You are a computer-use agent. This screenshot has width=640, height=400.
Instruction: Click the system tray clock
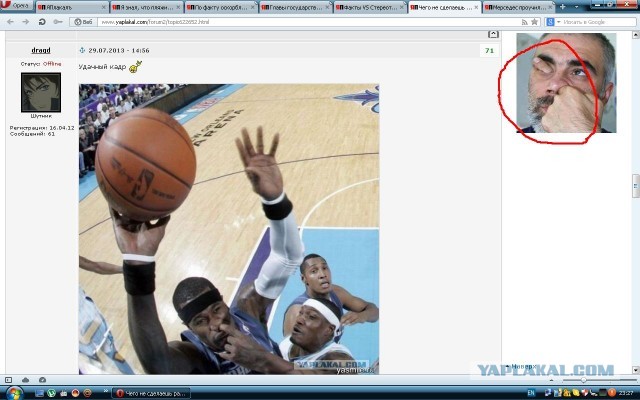click(625, 393)
